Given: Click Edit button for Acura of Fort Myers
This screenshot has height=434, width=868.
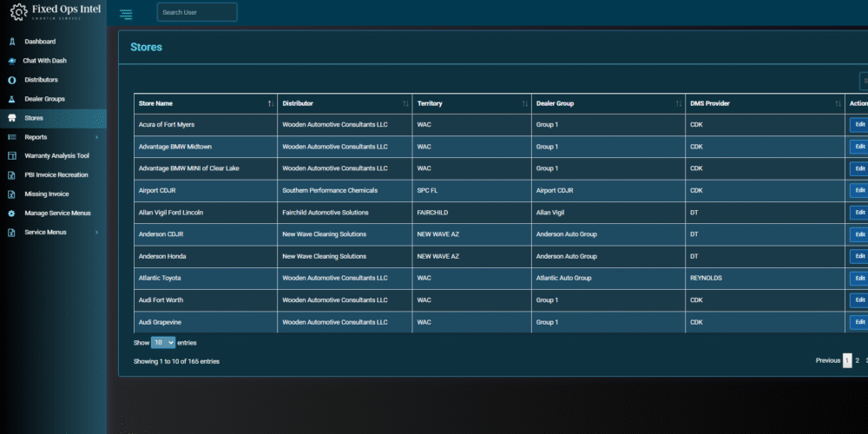Looking at the screenshot, I should tap(858, 125).
